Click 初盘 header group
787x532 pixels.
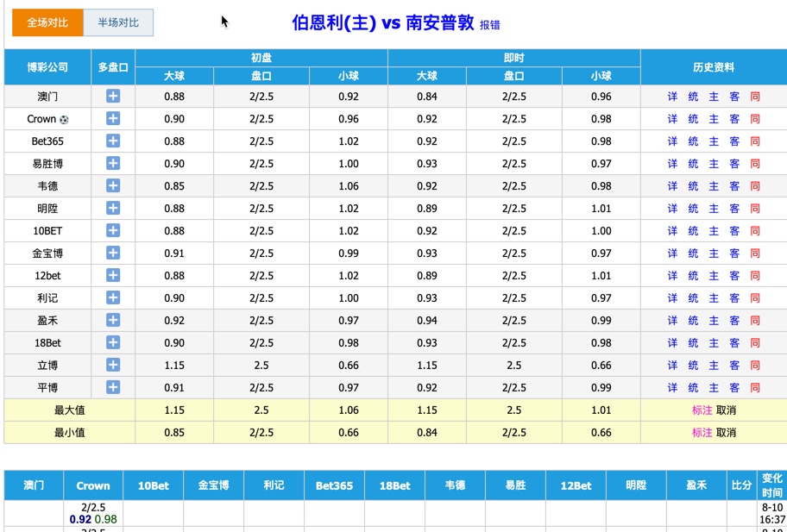coord(261,58)
